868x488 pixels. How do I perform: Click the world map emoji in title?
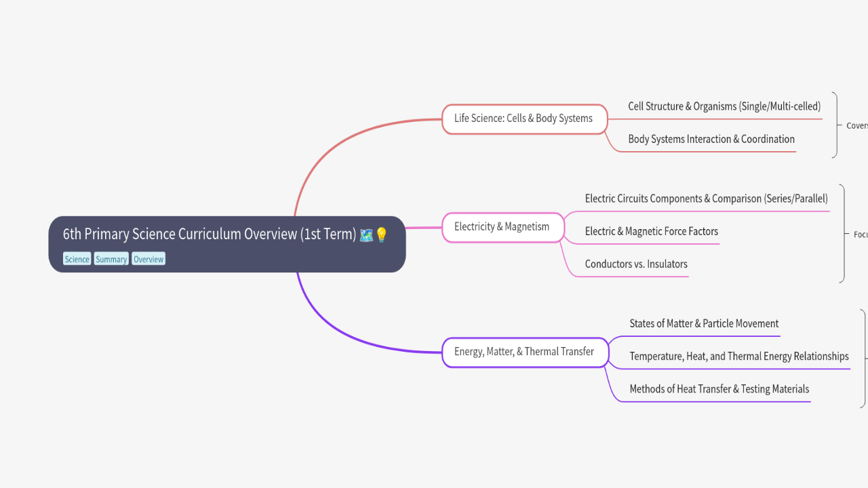coord(366,235)
